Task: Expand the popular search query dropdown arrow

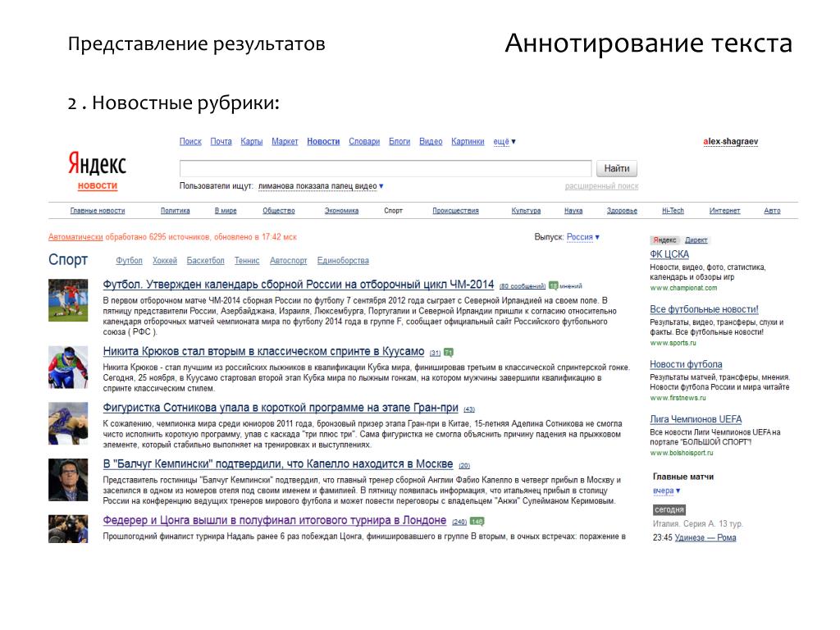Action: (381, 186)
